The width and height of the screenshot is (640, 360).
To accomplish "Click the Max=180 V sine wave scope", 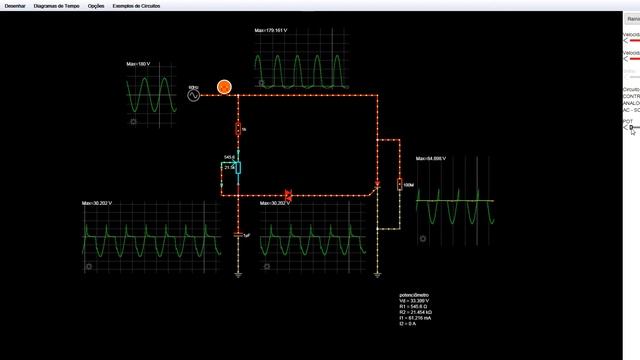I will click(x=151, y=95).
